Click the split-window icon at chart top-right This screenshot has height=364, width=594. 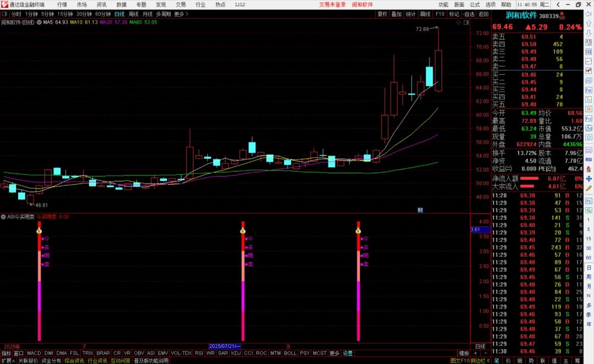466,23
